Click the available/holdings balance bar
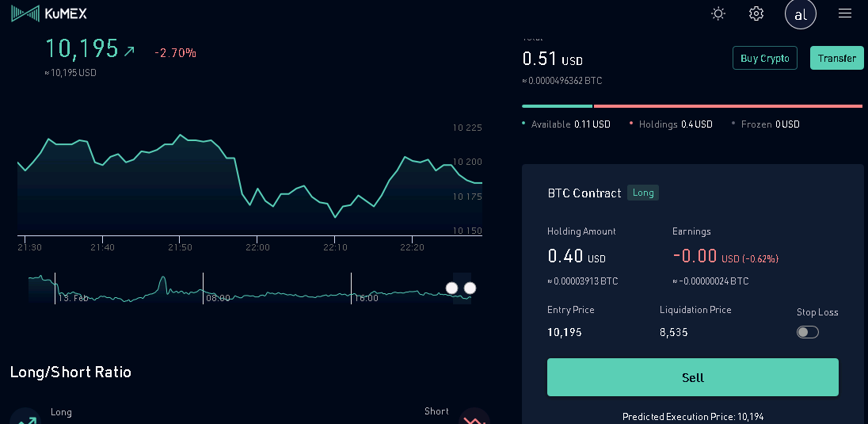The width and height of the screenshot is (868, 424). [692, 106]
